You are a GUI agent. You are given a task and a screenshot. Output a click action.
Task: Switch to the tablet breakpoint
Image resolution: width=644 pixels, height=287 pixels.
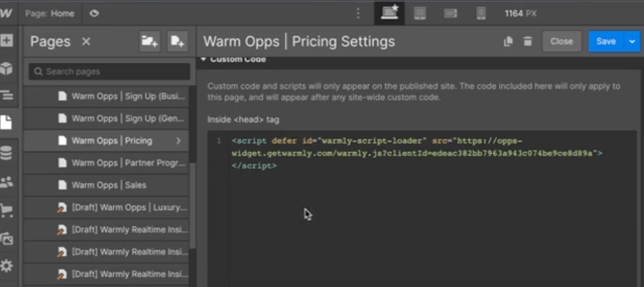point(420,13)
